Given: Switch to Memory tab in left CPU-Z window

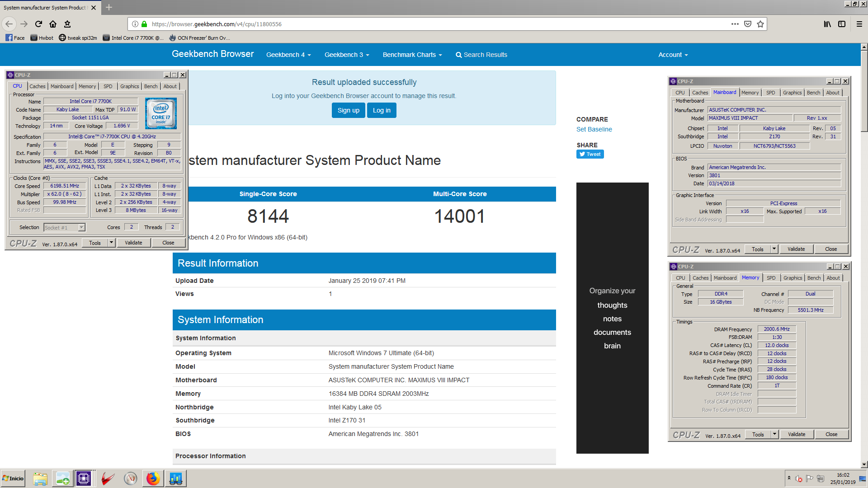Looking at the screenshot, I should [87, 86].
